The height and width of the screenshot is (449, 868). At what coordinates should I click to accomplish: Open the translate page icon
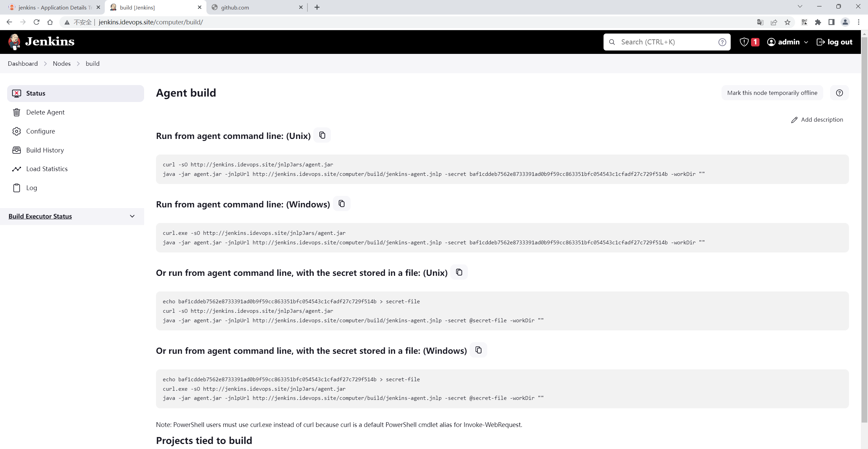[x=760, y=22]
